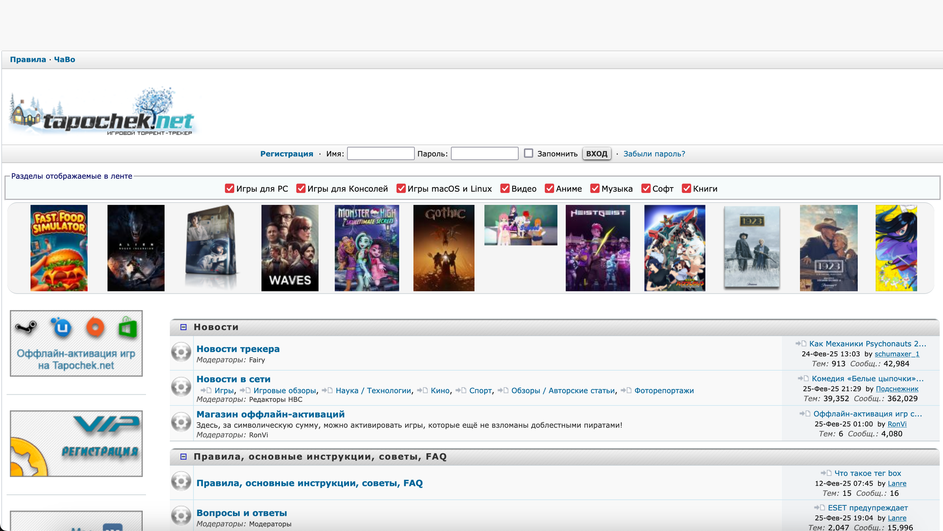Uncheck the Игры для PC checkbox
Viewport: 943px width, 531px height.
pos(229,188)
